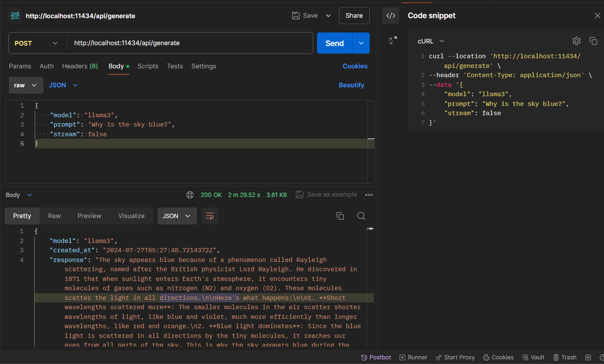Open response more options ellipsis
The image size is (604, 364).
click(369, 195)
